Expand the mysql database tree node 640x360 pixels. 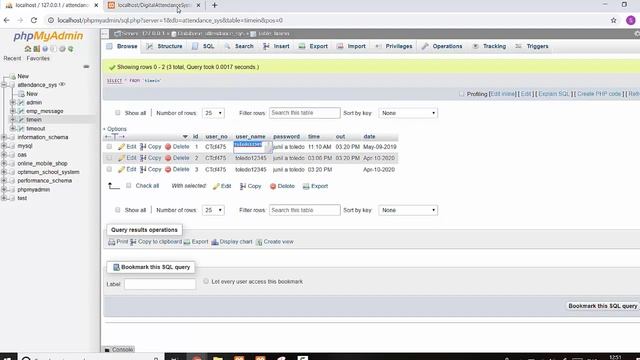click(4, 146)
